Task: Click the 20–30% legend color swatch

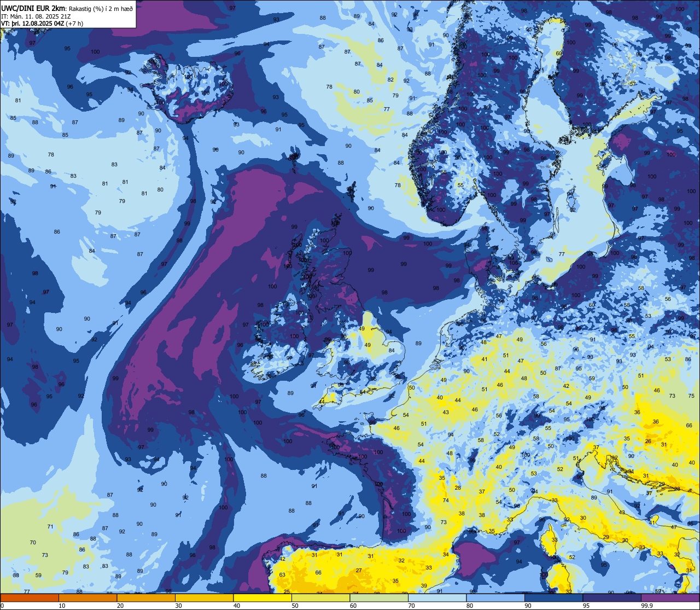Action: 146,598
